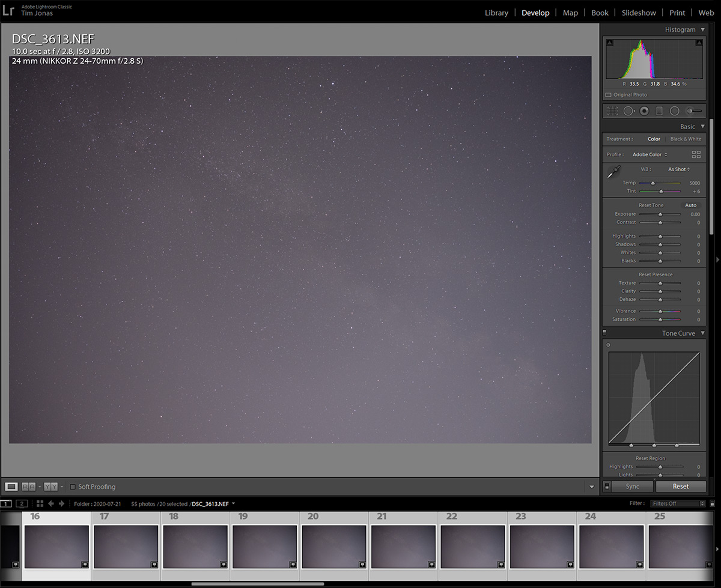Open the Slideshow module

click(x=639, y=12)
